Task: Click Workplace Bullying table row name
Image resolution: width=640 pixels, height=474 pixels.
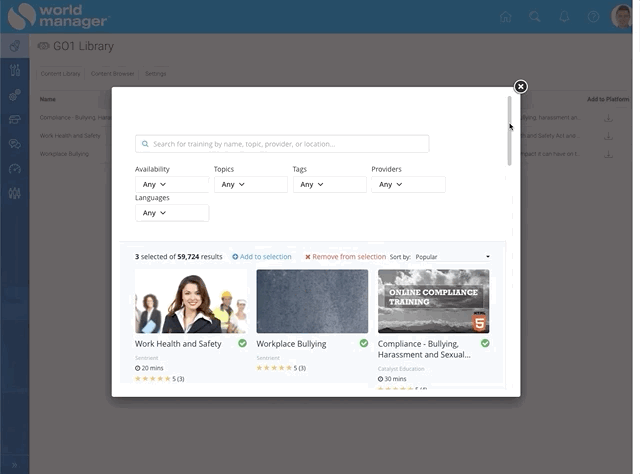Action: [64, 154]
